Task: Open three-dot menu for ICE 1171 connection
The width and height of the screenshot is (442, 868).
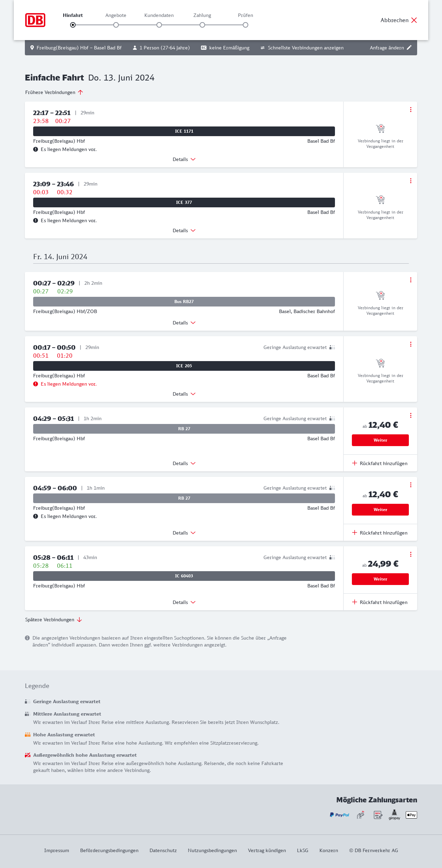Action: (411, 110)
